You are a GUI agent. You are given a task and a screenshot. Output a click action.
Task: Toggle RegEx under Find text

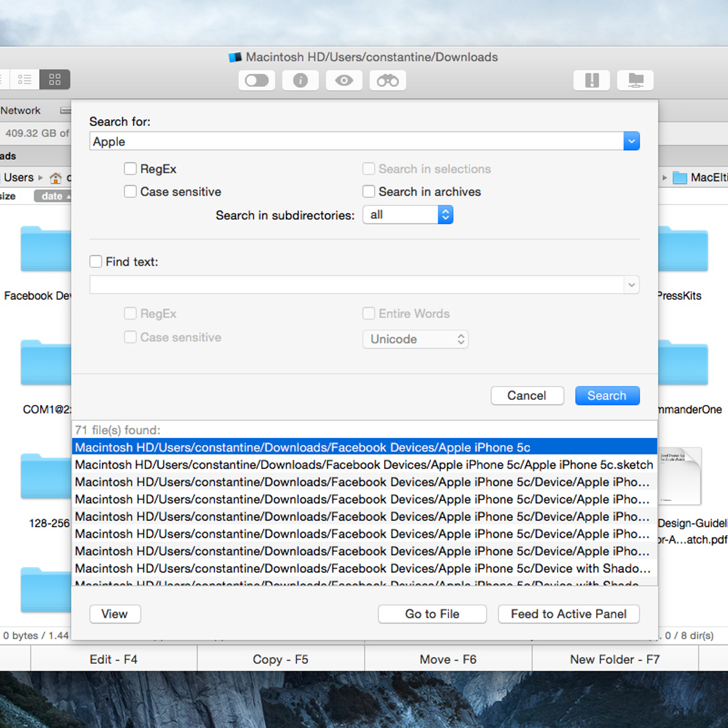click(x=130, y=313)
